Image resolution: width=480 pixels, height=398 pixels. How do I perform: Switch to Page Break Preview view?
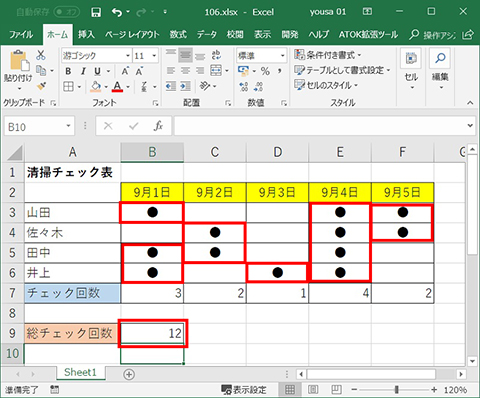336,389
